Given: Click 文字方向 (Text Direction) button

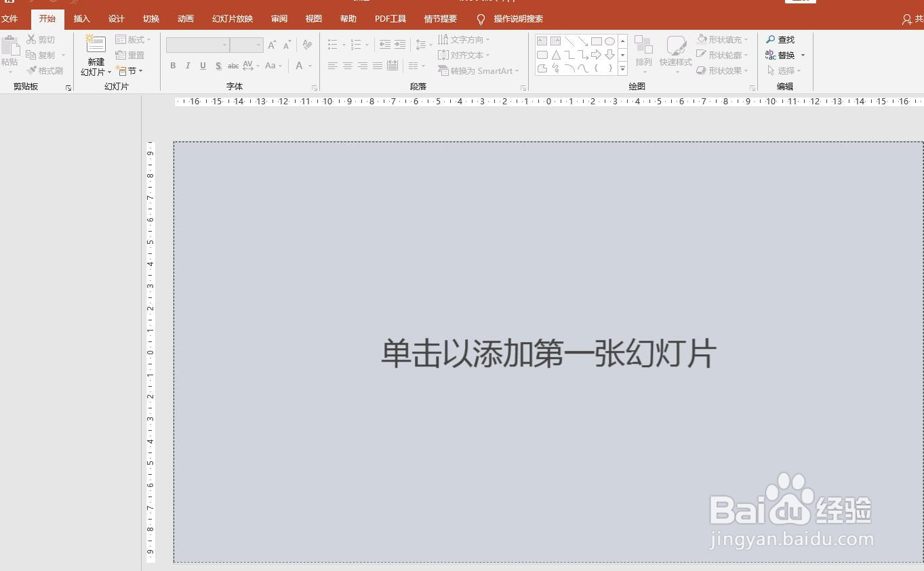Looking at the screenshot, I should click(x=464, y=39).
